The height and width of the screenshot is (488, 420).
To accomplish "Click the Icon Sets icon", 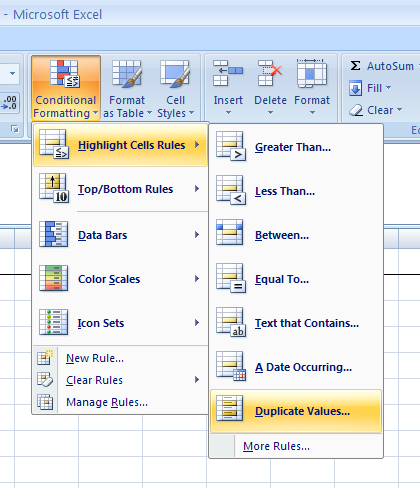I will [54, 322].
